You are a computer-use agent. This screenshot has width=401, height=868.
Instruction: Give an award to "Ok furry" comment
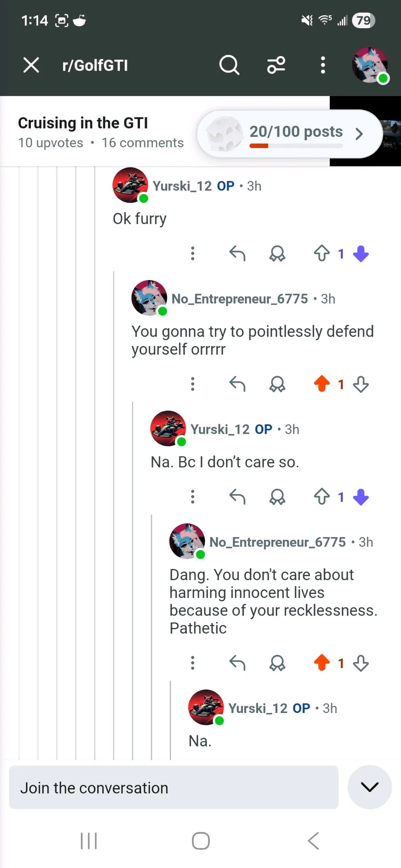point(277,254)
